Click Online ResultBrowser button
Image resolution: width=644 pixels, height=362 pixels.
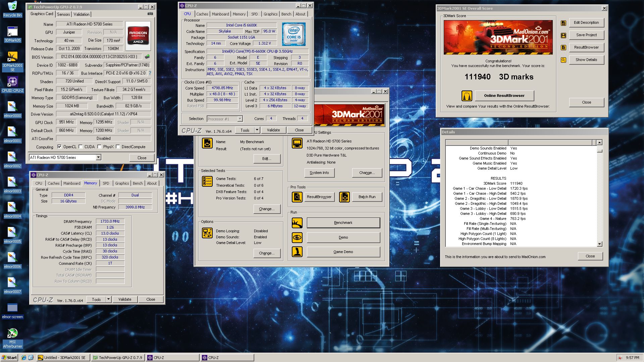[504, 96]
